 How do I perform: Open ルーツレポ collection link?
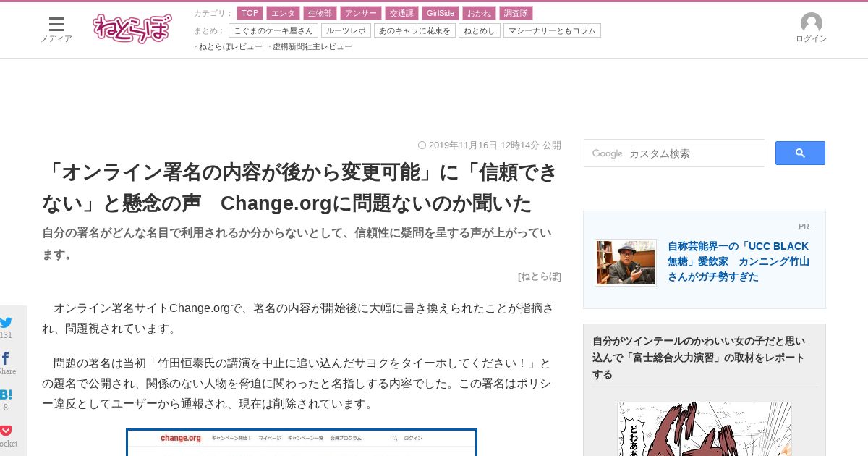(346, 30)
